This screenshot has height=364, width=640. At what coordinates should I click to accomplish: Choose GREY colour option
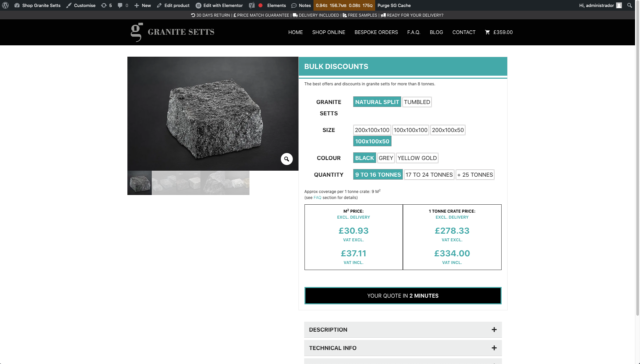tap(386, 158)
